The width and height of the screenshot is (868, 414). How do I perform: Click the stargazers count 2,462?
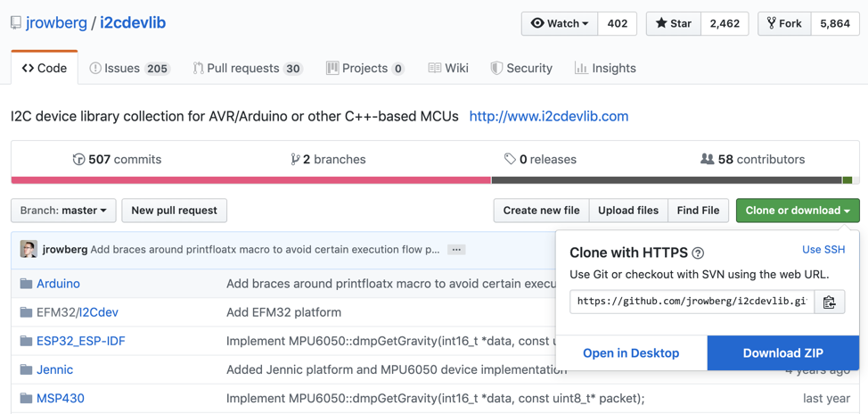click(725, 24)
